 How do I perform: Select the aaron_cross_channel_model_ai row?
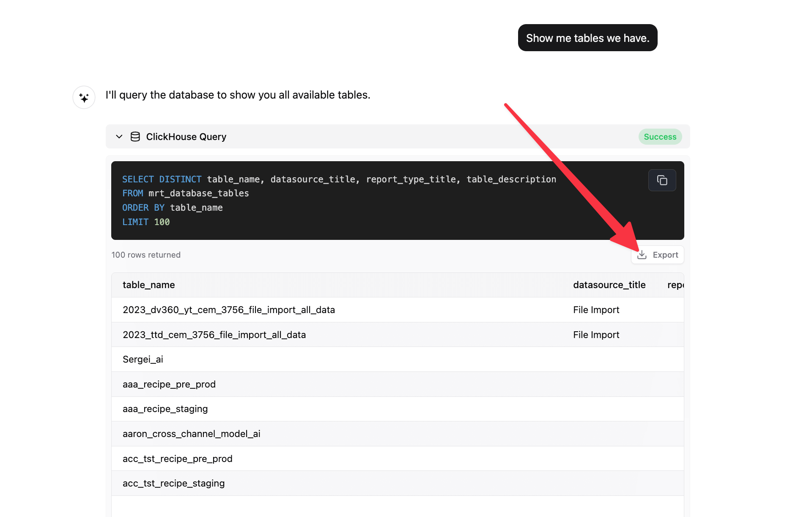(191, 434)
